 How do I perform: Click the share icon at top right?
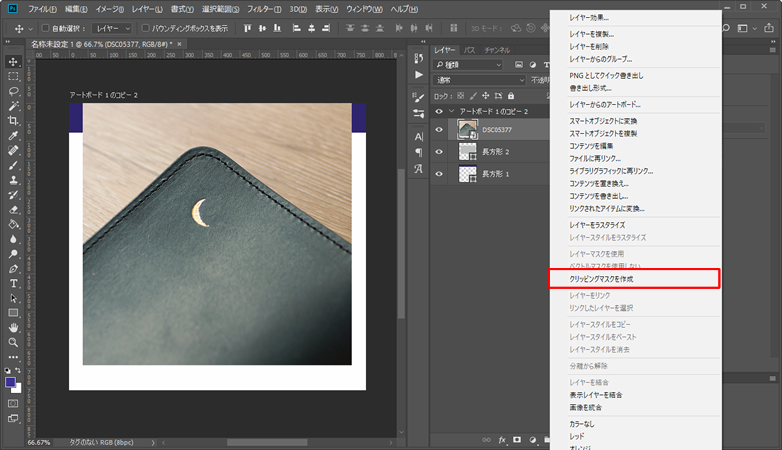[x=770, y=28]
